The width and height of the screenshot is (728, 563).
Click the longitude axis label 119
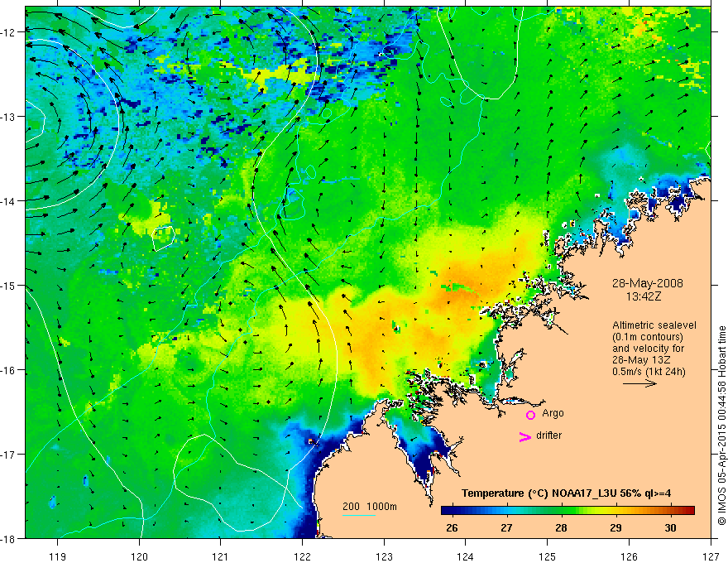58,556
